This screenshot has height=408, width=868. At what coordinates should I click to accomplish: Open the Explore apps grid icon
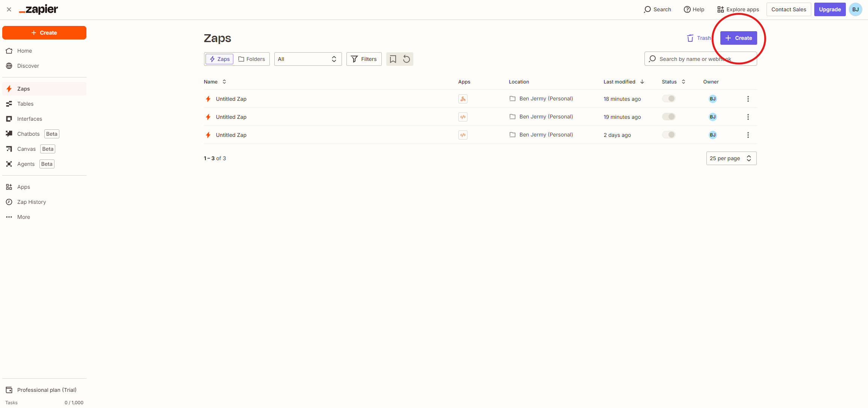[x=720, y=9]
